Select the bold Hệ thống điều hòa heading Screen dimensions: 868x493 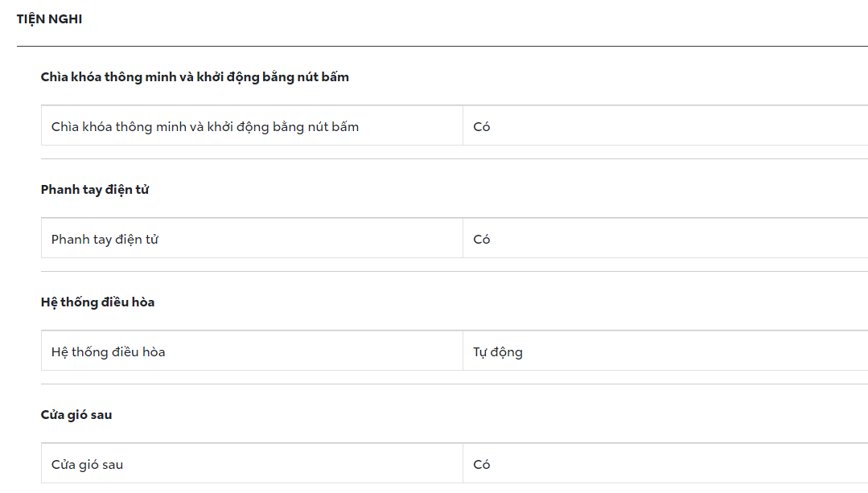click(x=97, y=302)
